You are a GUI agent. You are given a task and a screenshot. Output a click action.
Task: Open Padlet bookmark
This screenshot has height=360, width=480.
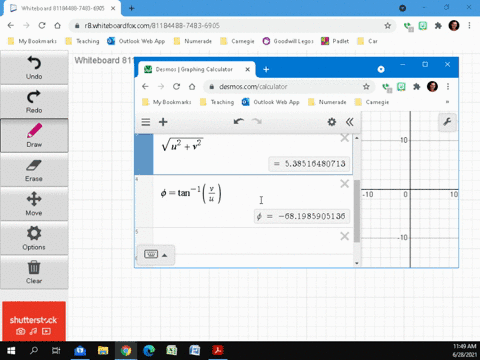click(335, 41)
